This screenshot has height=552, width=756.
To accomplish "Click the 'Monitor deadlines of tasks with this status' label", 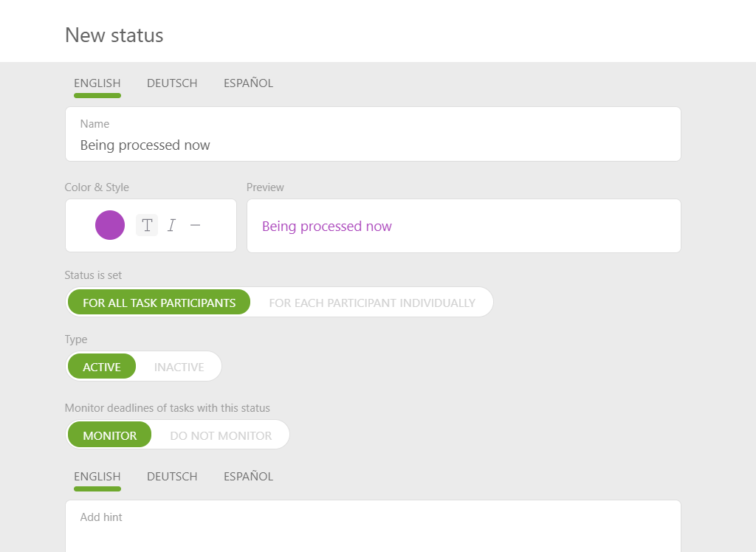I will [x=168, y=408].
